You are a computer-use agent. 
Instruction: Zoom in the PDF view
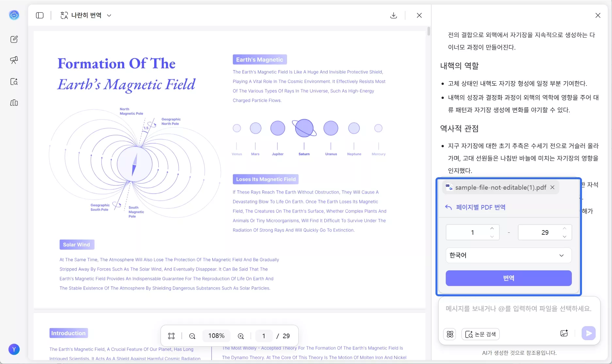pyautogui.click(x=241, y=336)
